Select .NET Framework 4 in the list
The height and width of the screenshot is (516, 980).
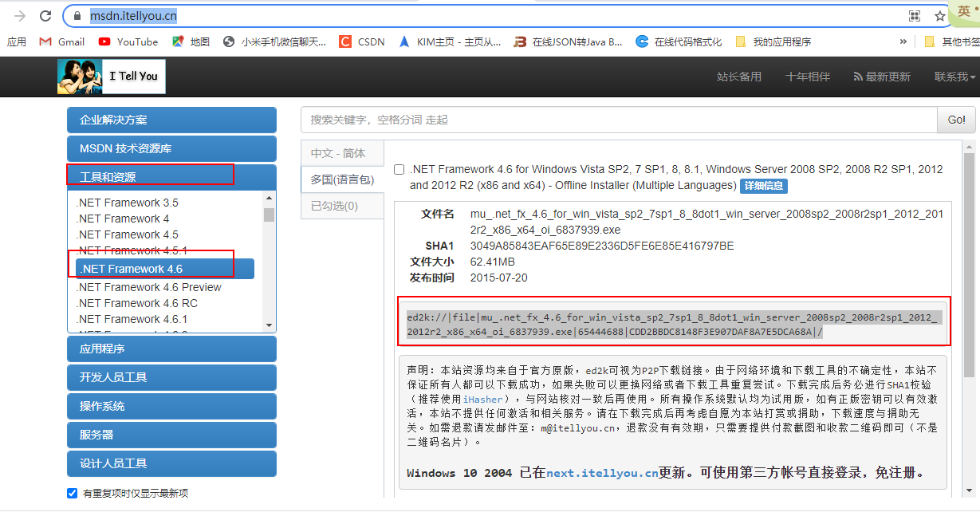coord(123,219)
